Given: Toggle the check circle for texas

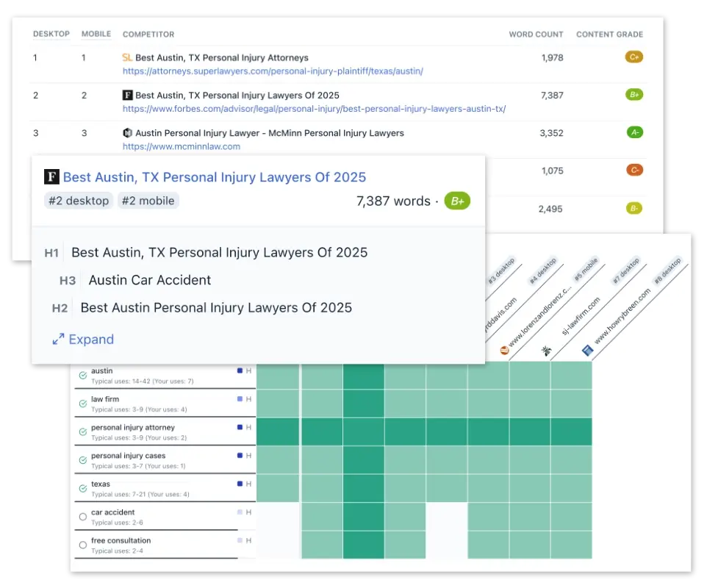Looking at the screenshot, I should [83, 489].
